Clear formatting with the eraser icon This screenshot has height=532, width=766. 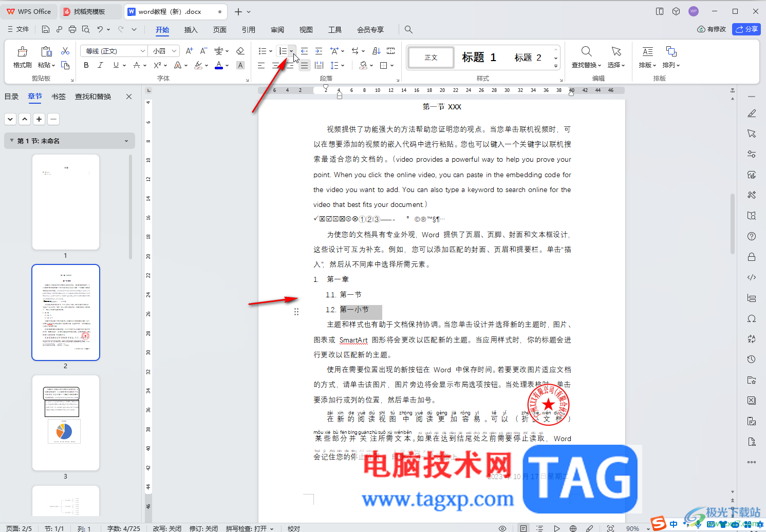[x=240, y=51]
